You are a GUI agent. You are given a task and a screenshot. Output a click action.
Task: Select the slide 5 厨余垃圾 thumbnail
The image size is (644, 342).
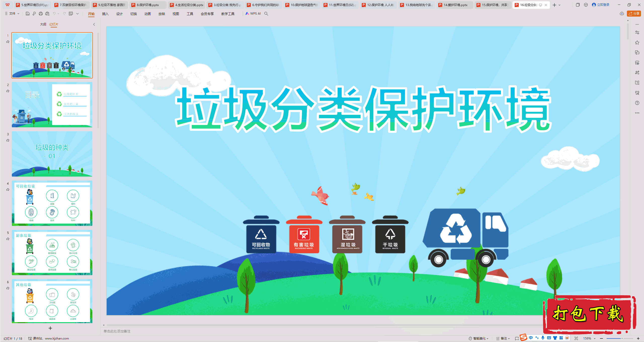pyautogui.click(x=52, y=252)
